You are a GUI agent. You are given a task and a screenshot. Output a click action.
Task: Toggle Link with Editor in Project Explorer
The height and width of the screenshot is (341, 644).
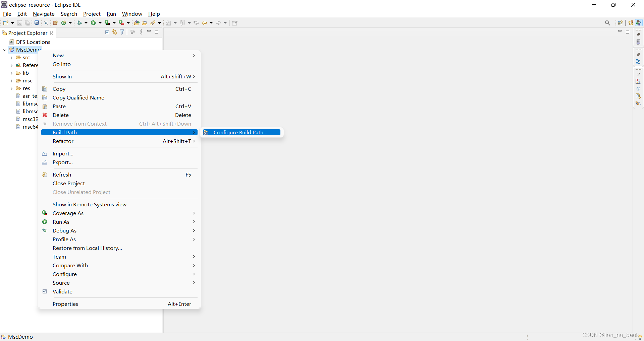[x=114, y=32]
